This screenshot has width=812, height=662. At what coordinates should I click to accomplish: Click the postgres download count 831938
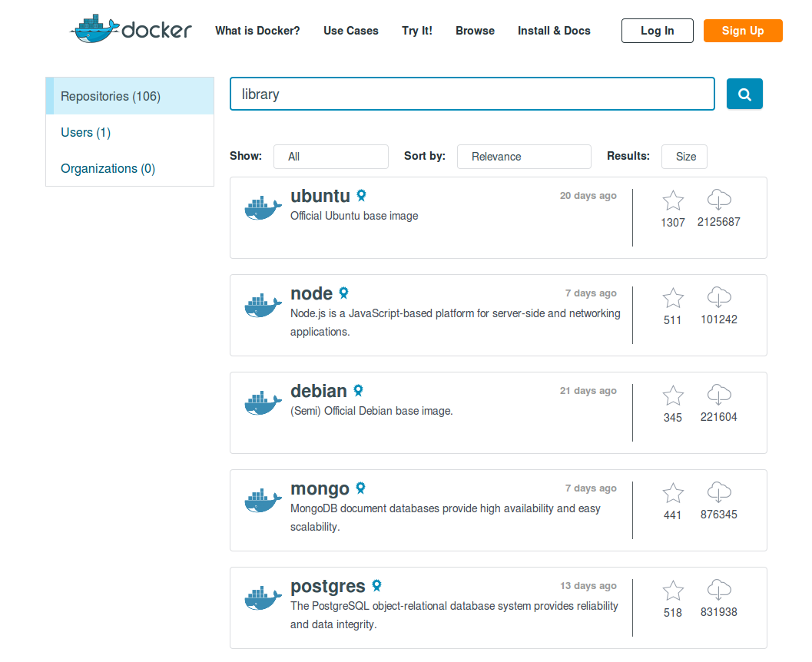coord(719,612)
